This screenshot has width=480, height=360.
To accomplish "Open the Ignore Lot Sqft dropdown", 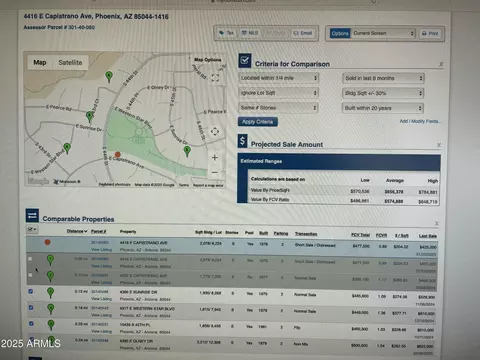I will 278,93.
